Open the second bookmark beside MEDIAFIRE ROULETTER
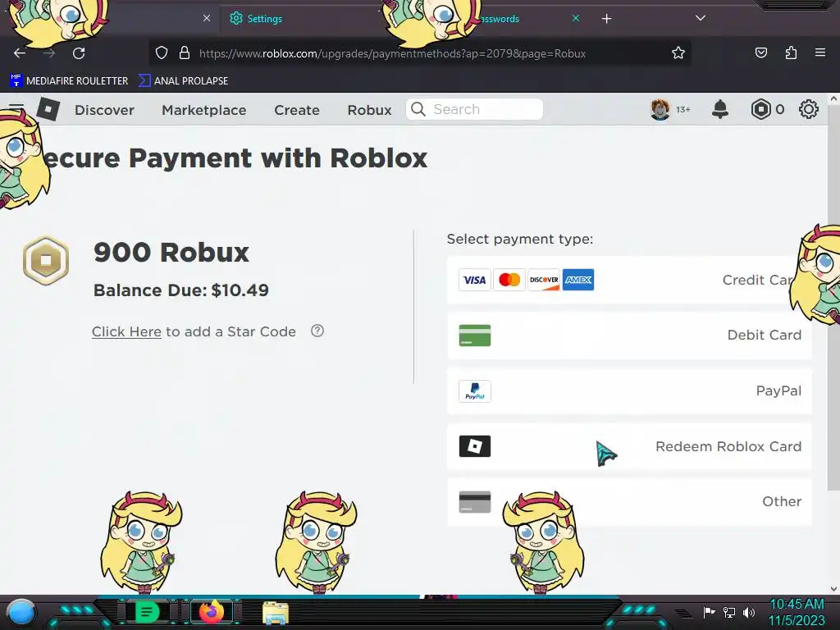 click(x=183, y=81)
